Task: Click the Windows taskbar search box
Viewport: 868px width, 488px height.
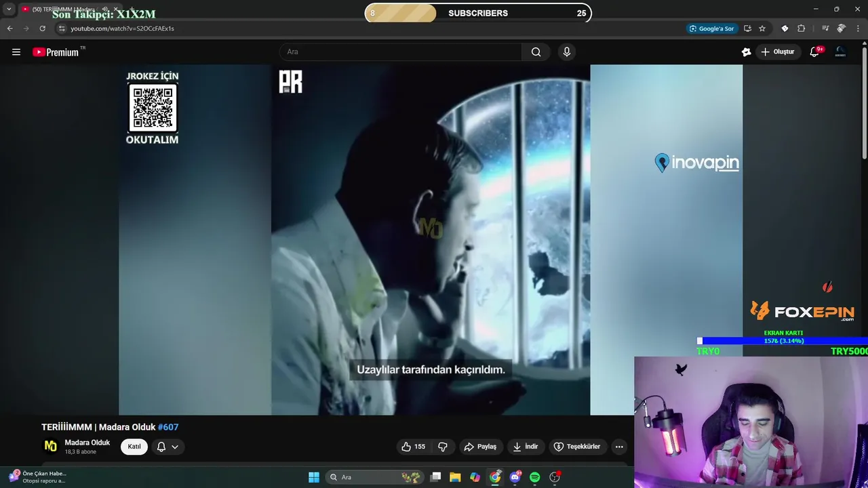Action: [x=375, y=477]
